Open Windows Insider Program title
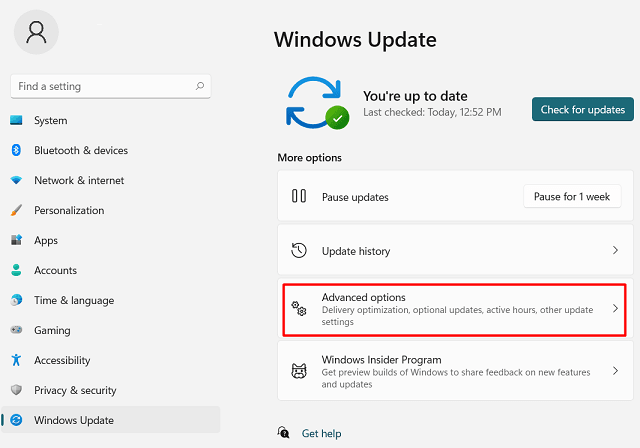This screenshot has height=448, width=640. (381, 359)
